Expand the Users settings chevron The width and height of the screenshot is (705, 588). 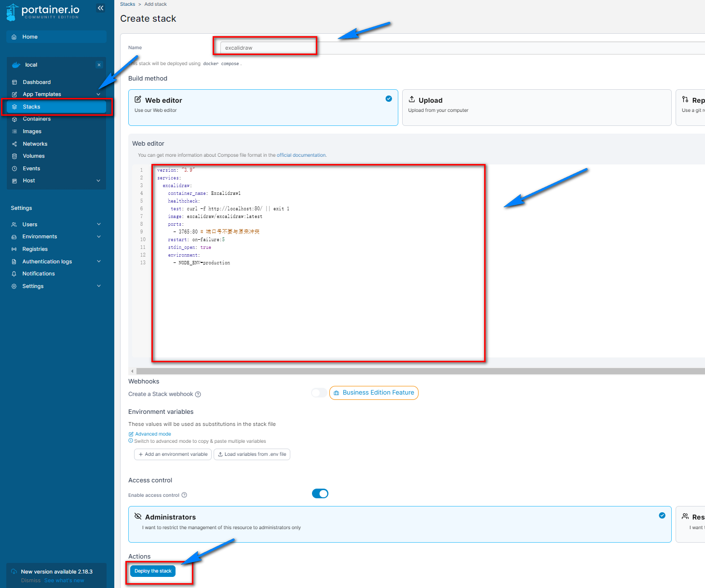point(98,224)
